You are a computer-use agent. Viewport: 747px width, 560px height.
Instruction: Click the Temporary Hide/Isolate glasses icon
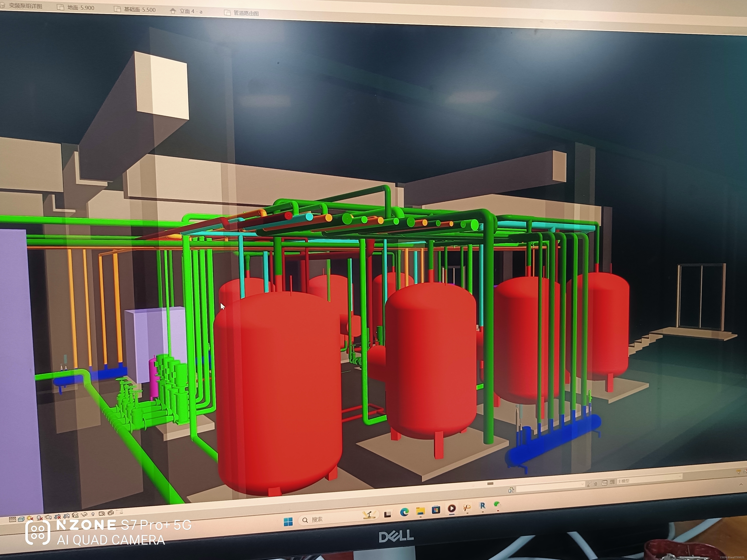click(x=84, y=515)
